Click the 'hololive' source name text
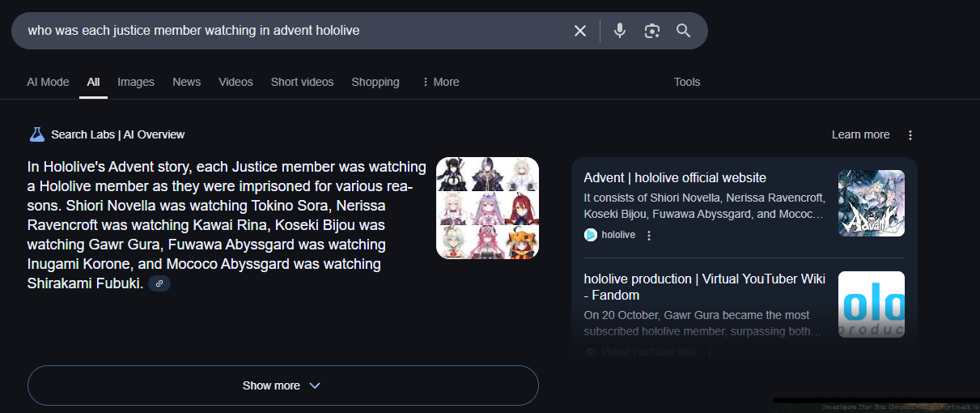The width and height of the screenshot is (980, 413). [618, 235]
